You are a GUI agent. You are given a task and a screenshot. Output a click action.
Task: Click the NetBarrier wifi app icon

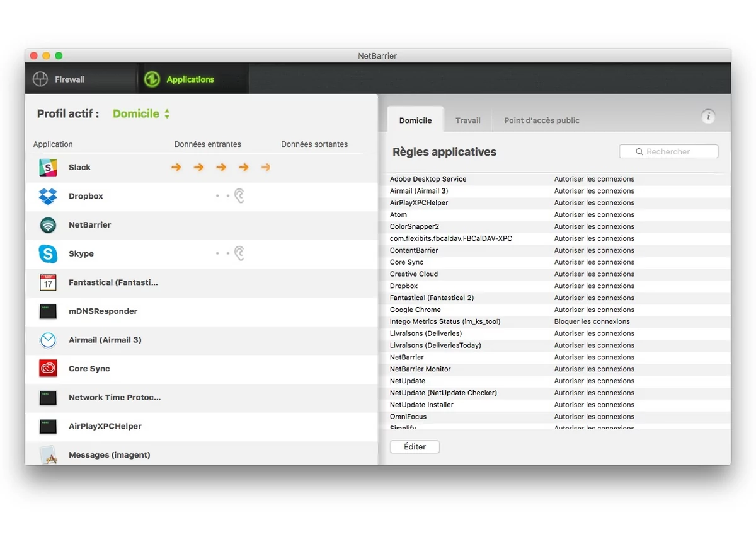48,225
